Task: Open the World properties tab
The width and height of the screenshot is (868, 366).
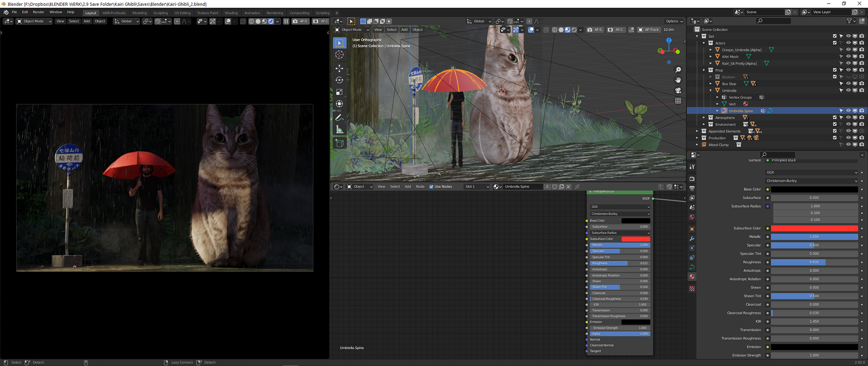Action: click(x=692, y=217)
